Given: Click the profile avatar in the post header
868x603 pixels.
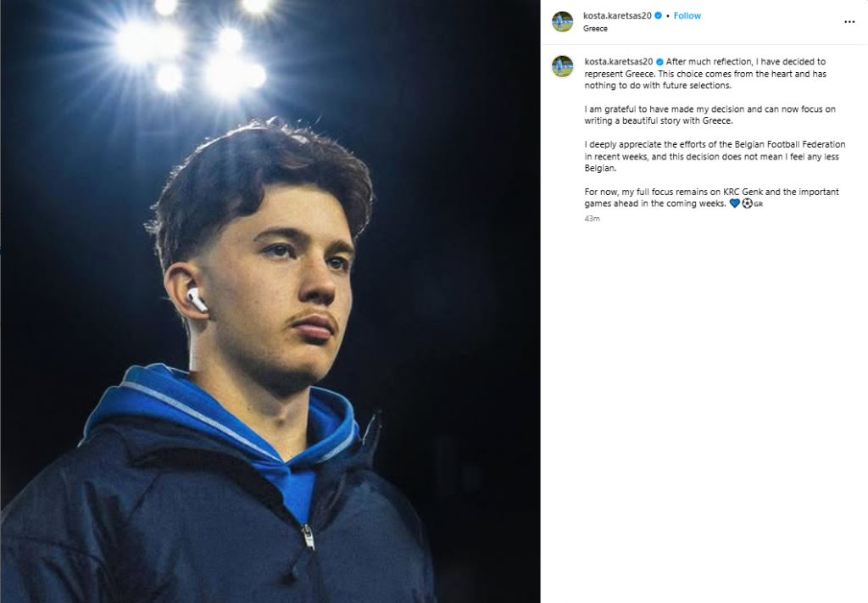Looking at the screenshot, I should pos(562,21).
